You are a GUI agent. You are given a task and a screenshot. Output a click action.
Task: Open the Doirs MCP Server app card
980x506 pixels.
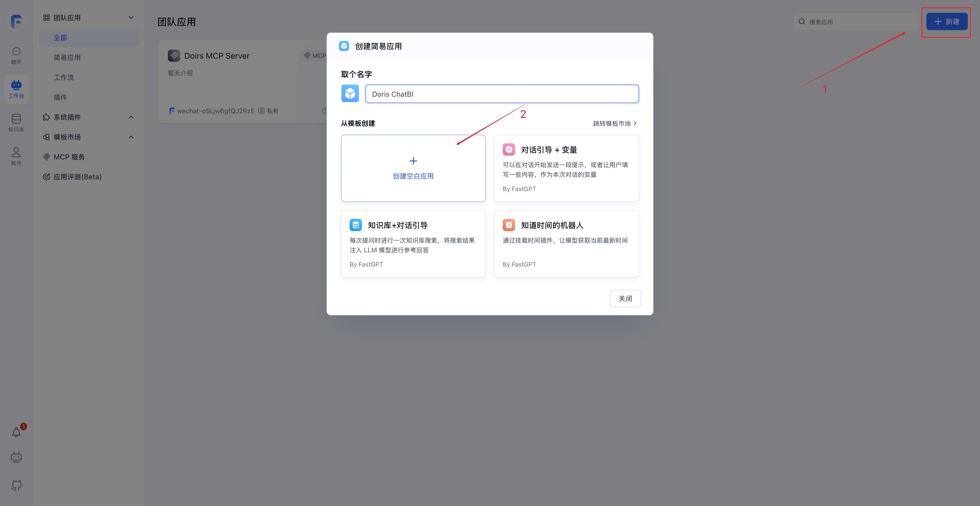pos(242,81)
